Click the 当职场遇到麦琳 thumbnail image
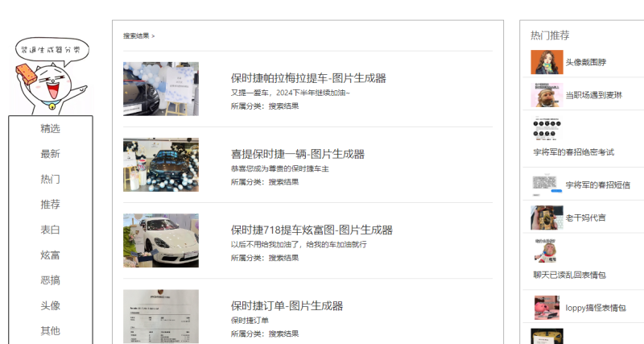This screenshot has height=344, width=644. click(547, 95)
